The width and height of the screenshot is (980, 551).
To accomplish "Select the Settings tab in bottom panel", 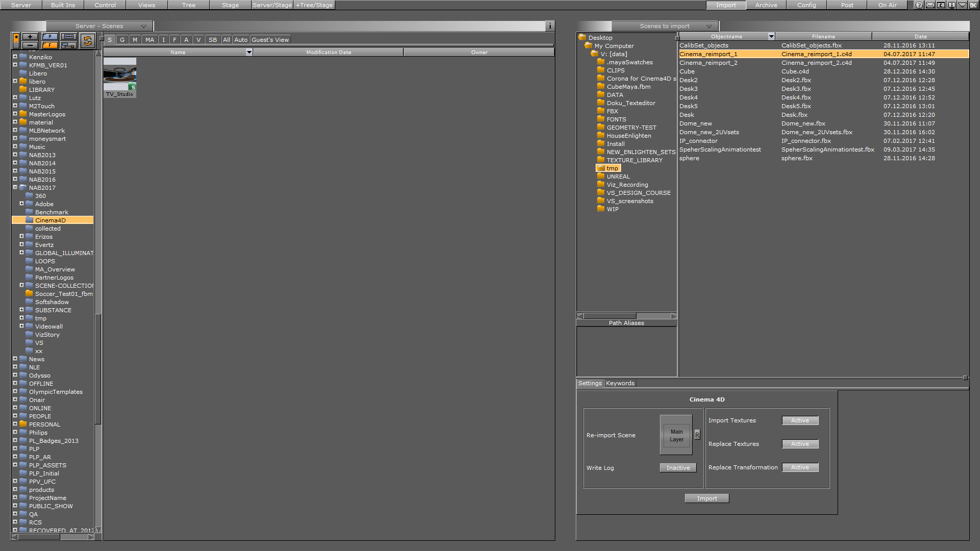I will (590, 383).
